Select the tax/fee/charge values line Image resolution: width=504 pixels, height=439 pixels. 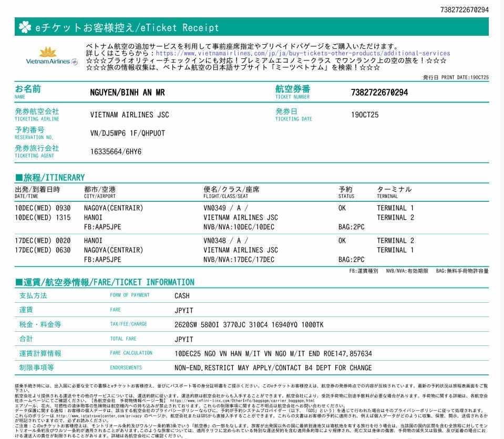249,324
